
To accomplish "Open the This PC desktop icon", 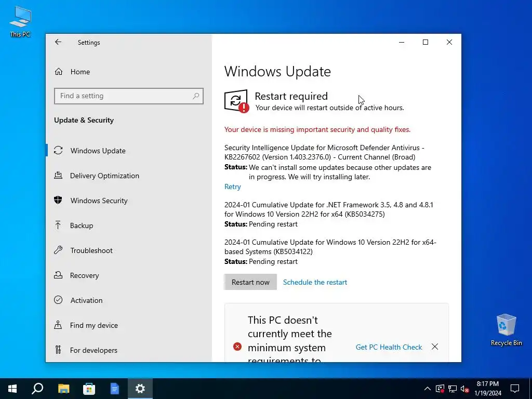I will click(x=20, y=21).
